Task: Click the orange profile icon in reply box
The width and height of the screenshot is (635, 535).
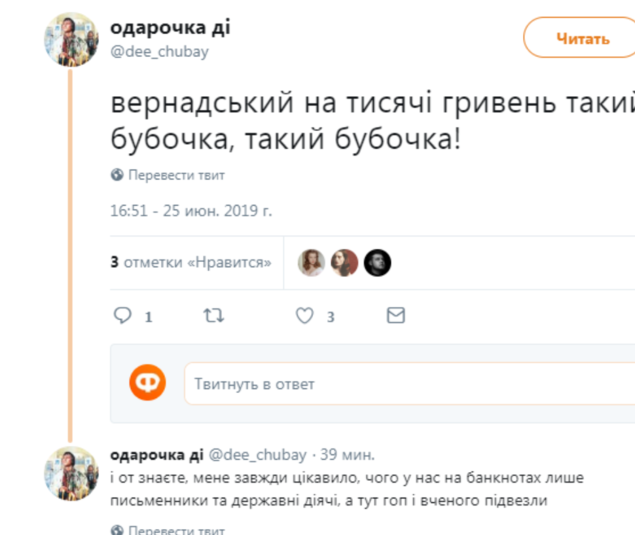Action: coord(148,383)
